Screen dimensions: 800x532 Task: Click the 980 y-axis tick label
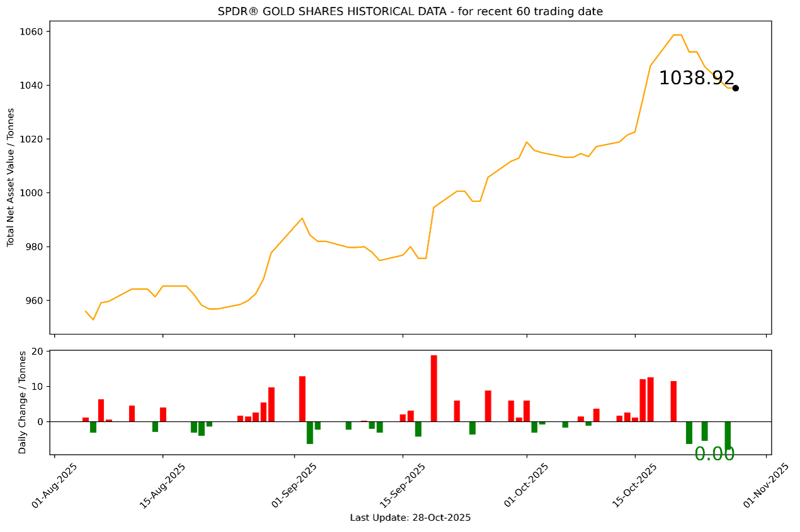pos(35,247)
